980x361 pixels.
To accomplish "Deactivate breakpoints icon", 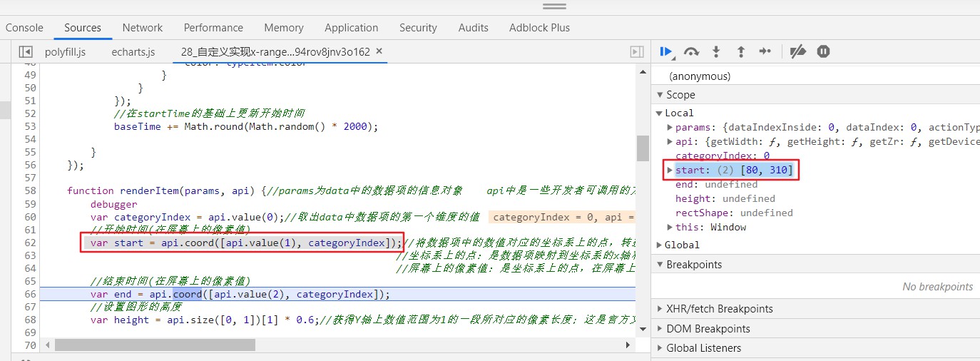I will (x=798, y=51).
